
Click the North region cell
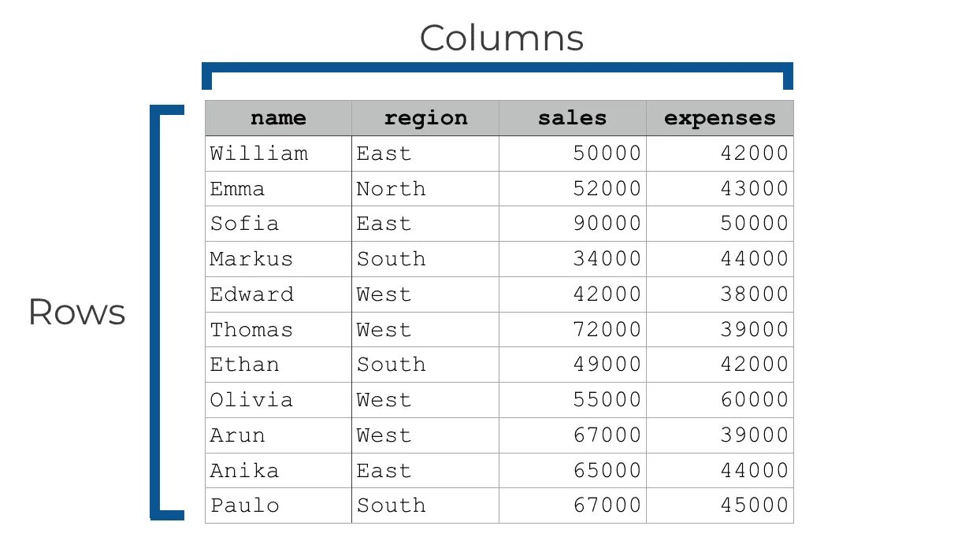(392, 189)
